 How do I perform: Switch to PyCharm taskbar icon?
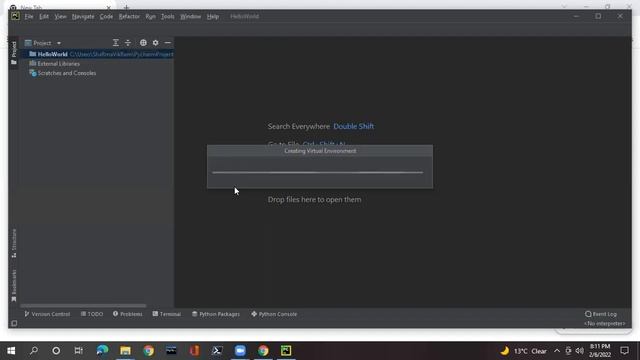coord(286,351)
